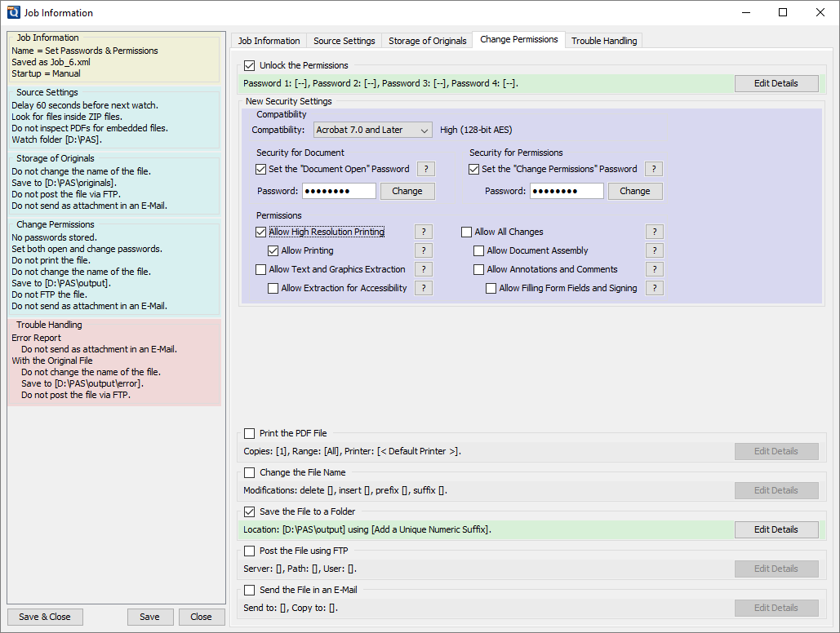This screenshot has width=840, height=633.
Task: Uncheck Unlock the Permissions
Action: click(x=250, y=65)
